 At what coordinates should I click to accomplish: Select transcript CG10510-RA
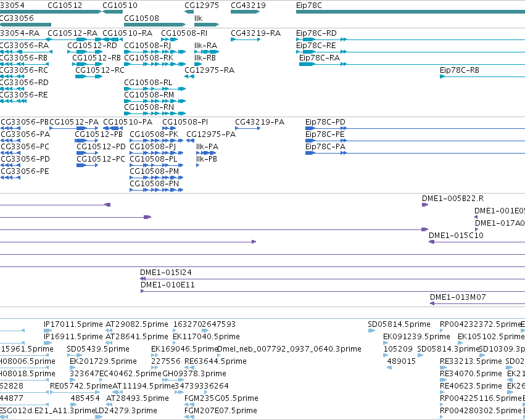point(127,33)
